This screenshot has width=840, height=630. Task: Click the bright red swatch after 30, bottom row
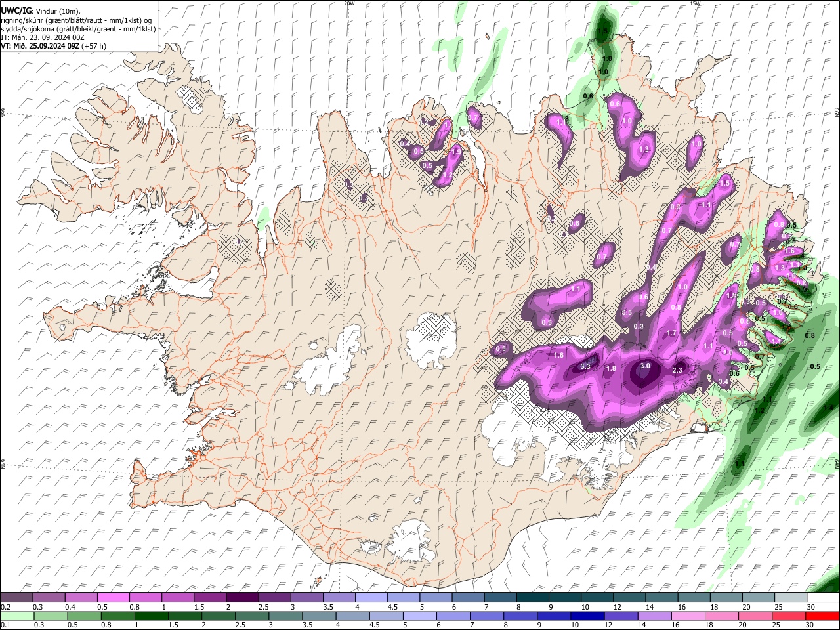[x=822, y=616]
